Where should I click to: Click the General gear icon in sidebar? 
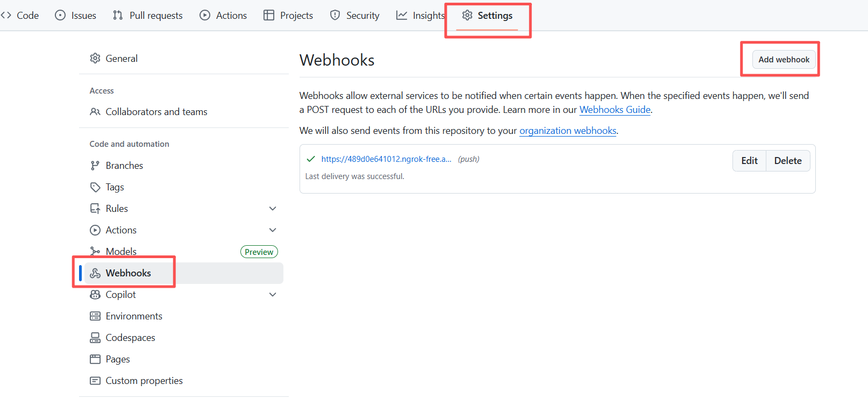coord(95,58)
